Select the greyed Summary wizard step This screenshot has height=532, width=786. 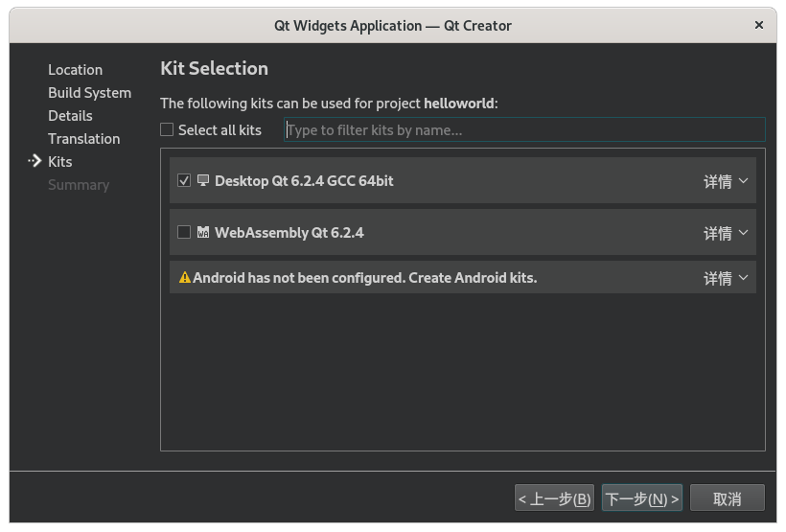coord(79,185)
